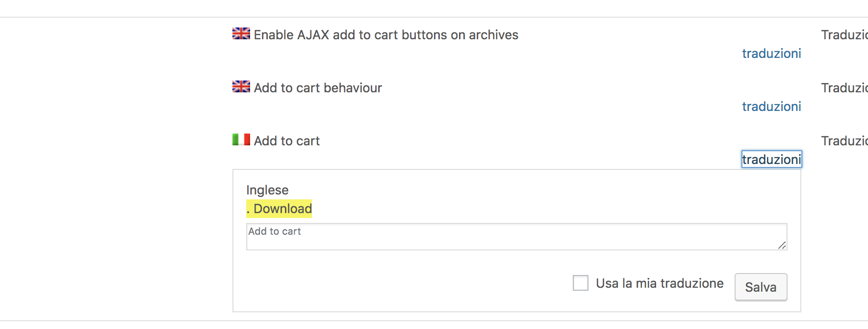Click the Traduzio status in Enable AJAX row
This screenshot has width=868, height=329.
pos(844,35)
